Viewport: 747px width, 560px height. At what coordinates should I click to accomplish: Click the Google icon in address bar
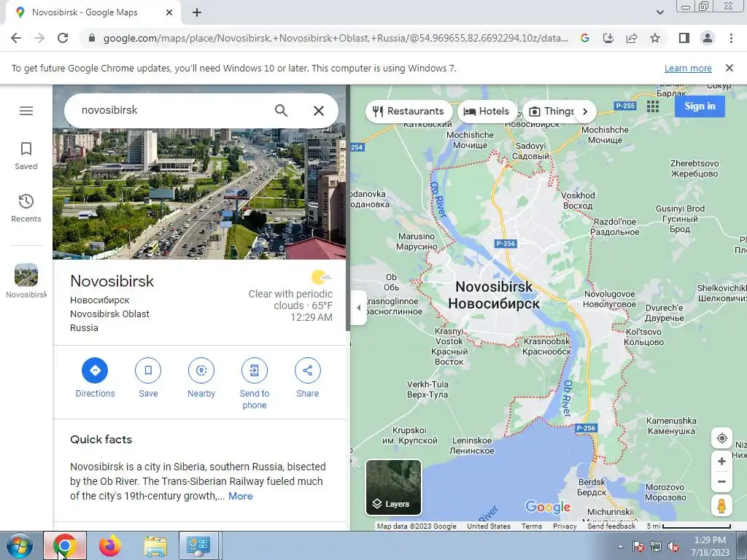pos(585,38)
